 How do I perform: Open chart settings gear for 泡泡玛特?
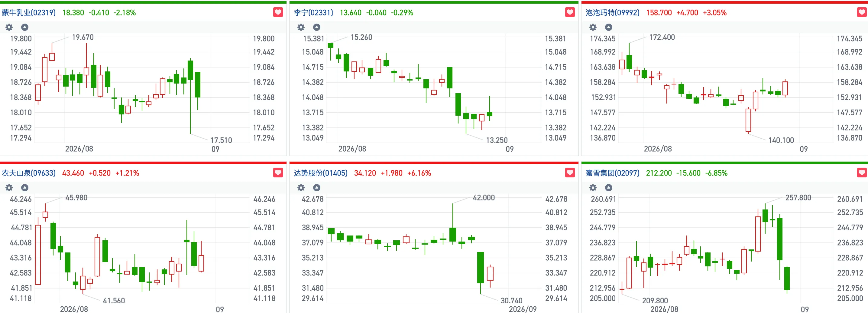[x=593, y=27]
